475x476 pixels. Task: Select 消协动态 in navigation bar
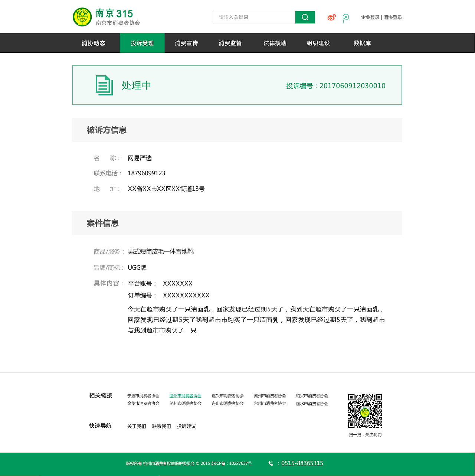point(93,43)
